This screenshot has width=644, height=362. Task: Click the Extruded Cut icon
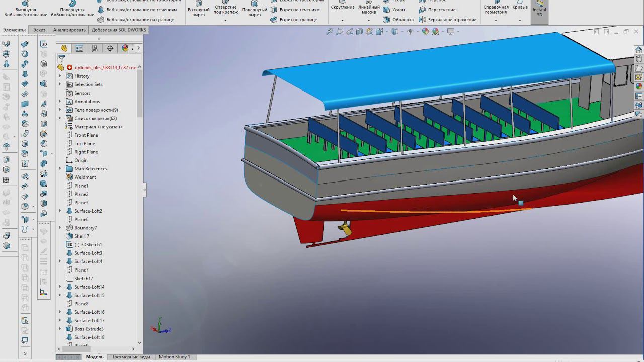199,9
